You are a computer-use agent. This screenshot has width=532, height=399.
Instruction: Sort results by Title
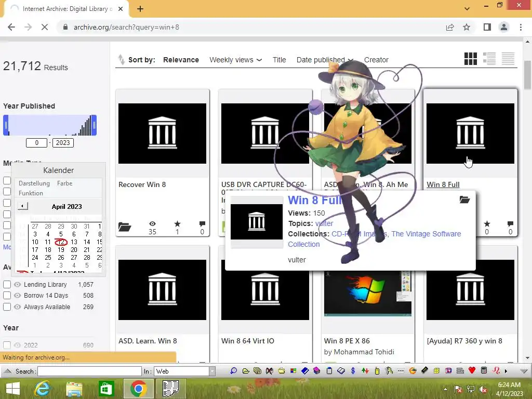tap(279, 60)
